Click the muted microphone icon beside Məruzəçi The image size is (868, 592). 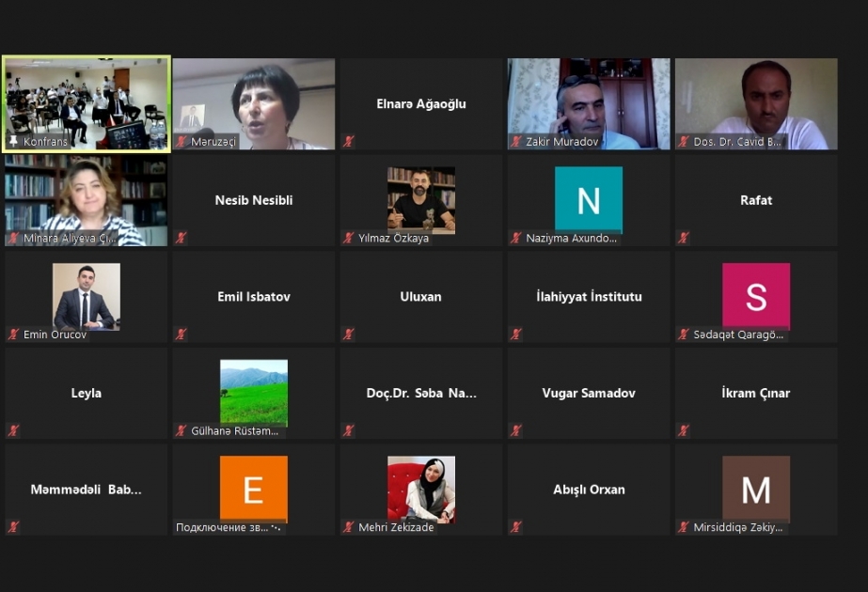click(181, 142)
